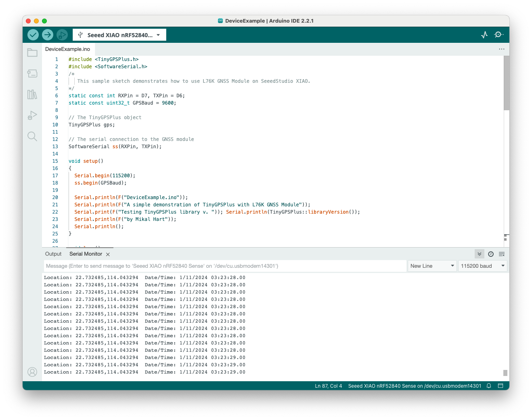Click the serial message input field
This screenshot has height=420, width=532.
coord(225,266)
